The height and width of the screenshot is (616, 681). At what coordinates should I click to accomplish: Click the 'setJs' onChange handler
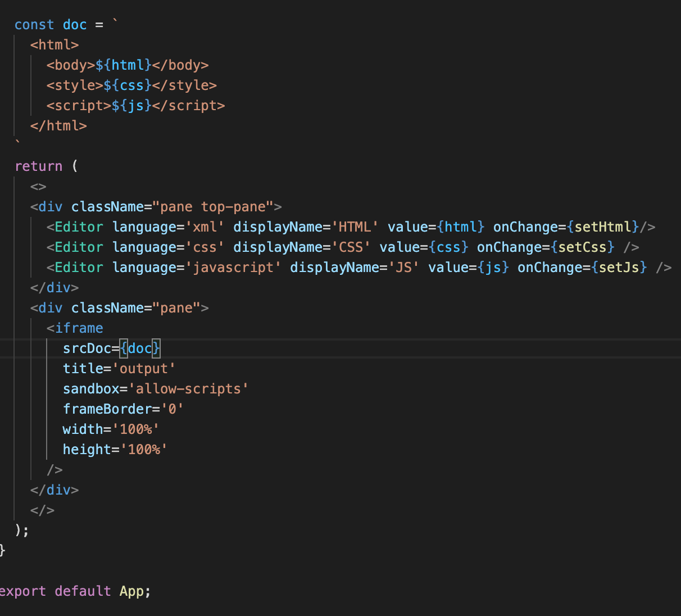click(619, 268)
